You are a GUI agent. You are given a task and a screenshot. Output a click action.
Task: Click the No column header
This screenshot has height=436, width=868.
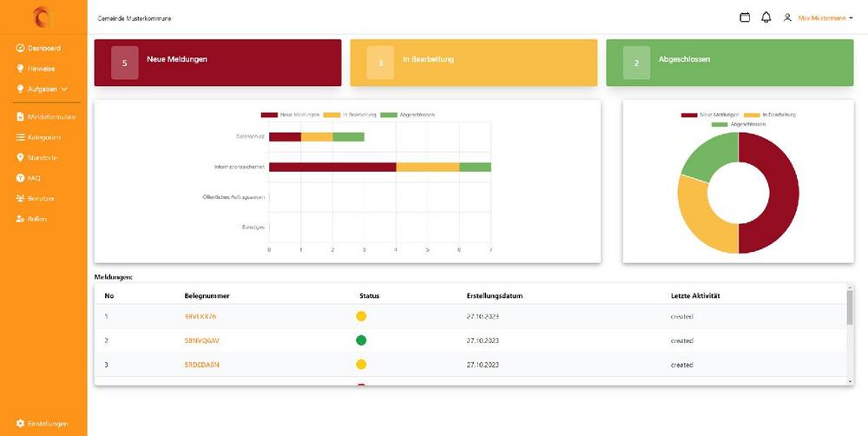tap(109, 296)
